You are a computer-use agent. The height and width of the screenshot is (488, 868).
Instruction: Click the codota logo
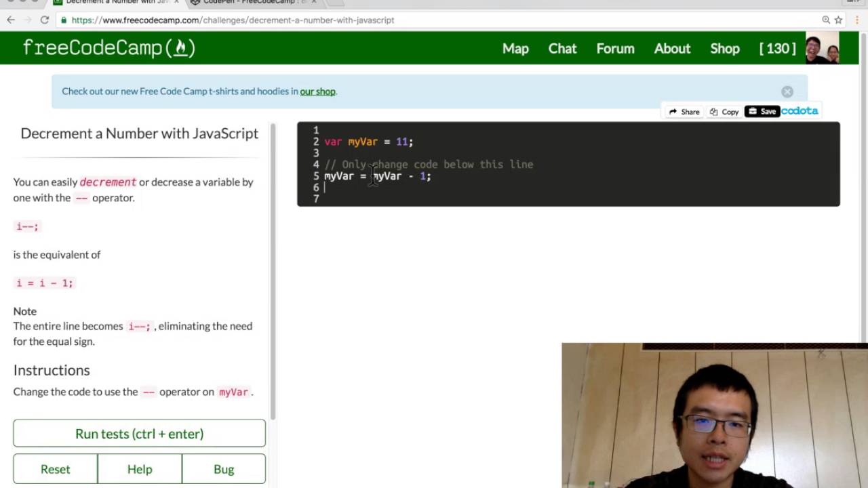[800, 110]
